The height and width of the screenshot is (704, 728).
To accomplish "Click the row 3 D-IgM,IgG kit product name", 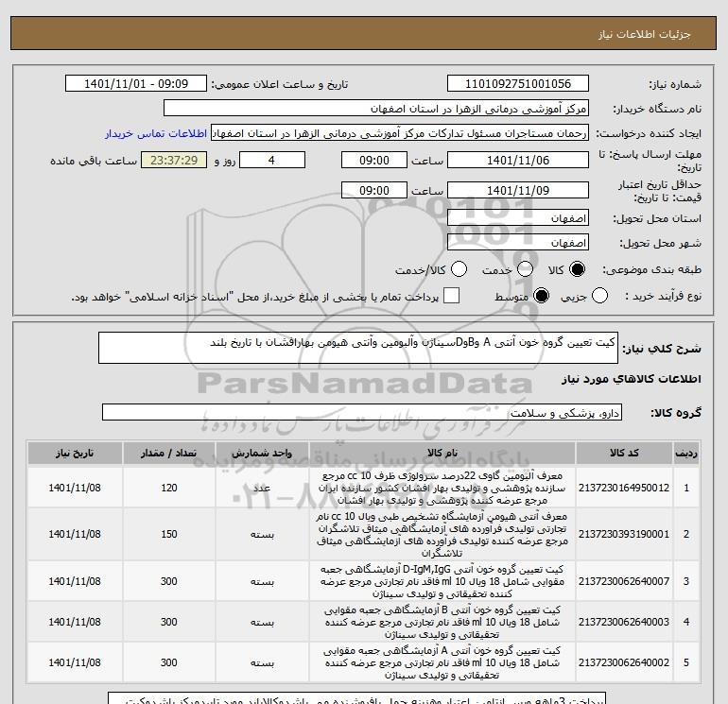I will click(442, 581).
